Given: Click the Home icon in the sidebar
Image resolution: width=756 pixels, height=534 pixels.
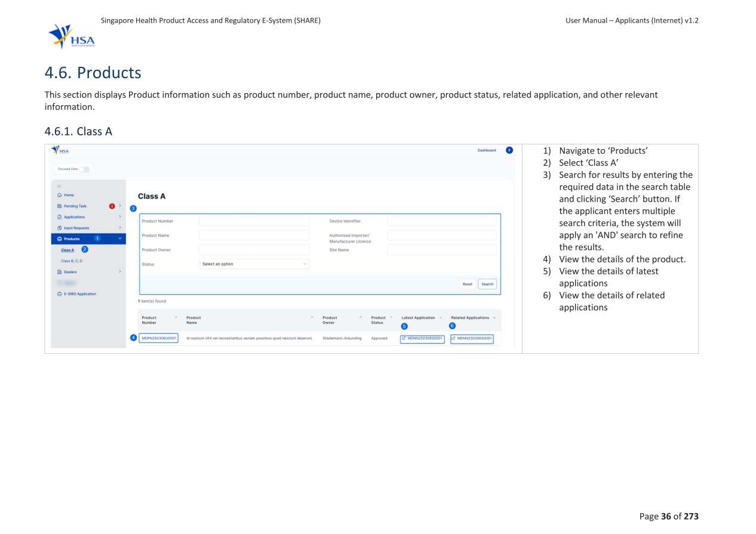Looking at the screenshot, I should tap(59, 195).
